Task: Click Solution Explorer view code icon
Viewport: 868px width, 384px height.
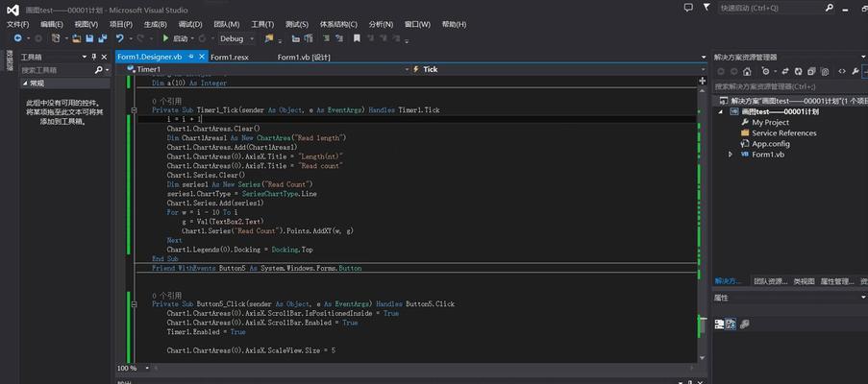Action: tap(842, 71)
